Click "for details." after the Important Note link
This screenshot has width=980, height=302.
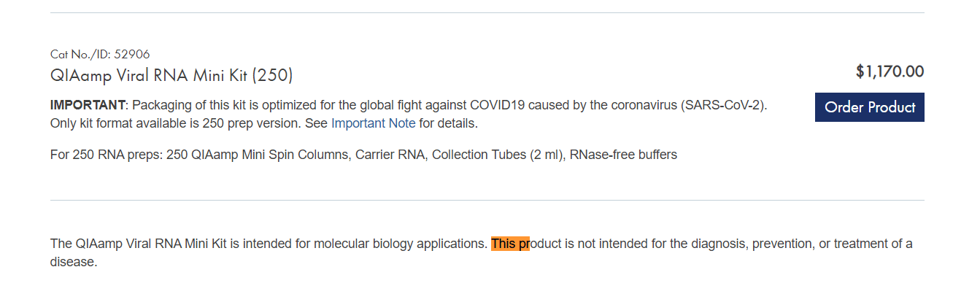pyautogui.click(x=448, y=123)
